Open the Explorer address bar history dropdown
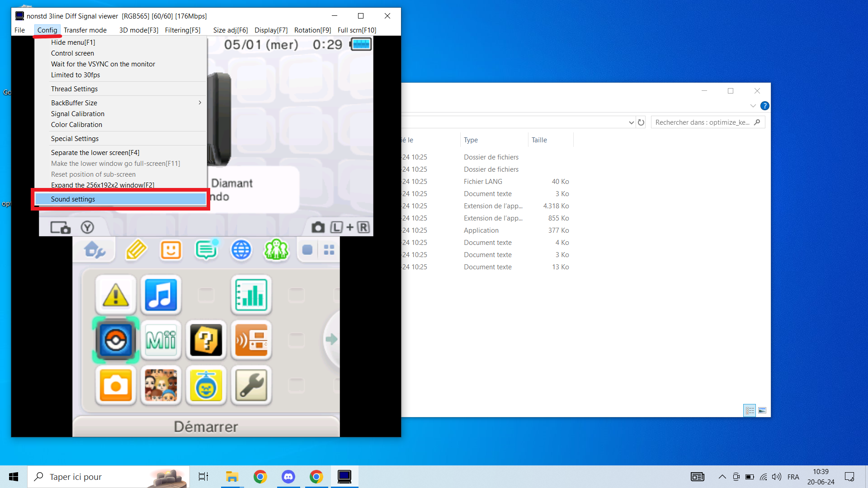This screenshot has height=488, width=868. click(631, 122)
